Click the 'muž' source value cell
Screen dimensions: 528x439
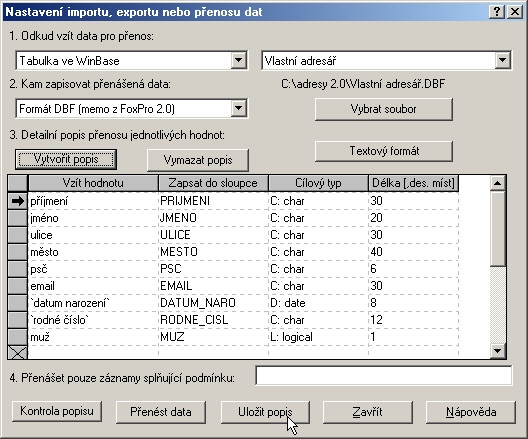pyautogui.click(x=93, y=337)
